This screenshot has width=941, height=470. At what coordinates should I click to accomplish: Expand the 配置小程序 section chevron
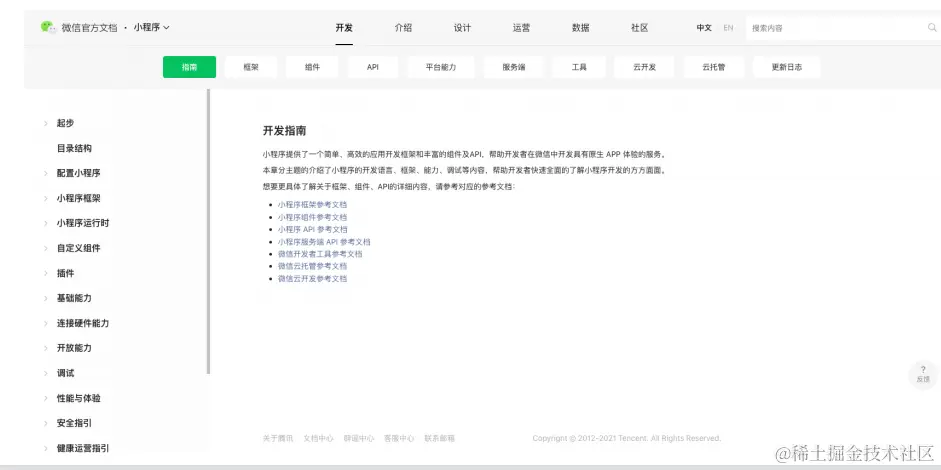click(46, 173)
